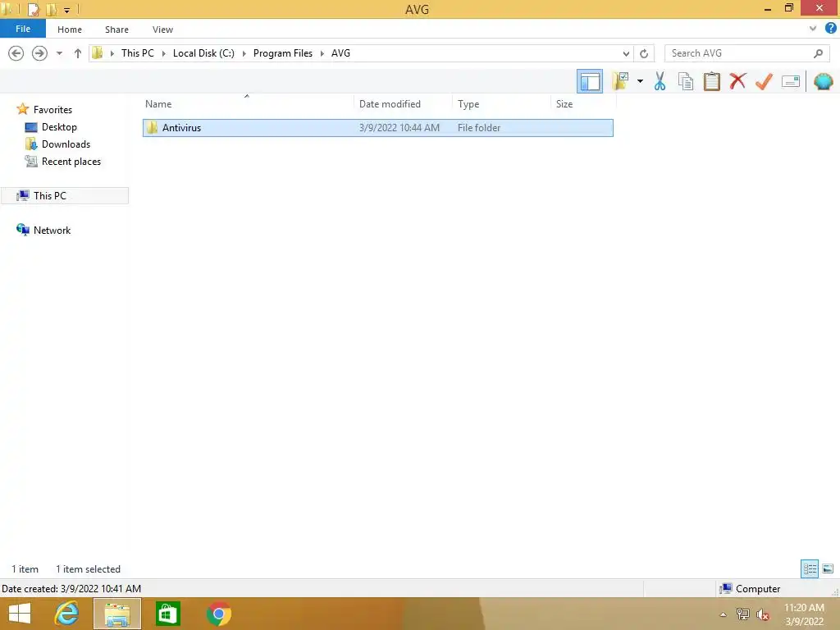Click the blue shell icon in toolbar
840x630 pixels.
click(824, 81)
